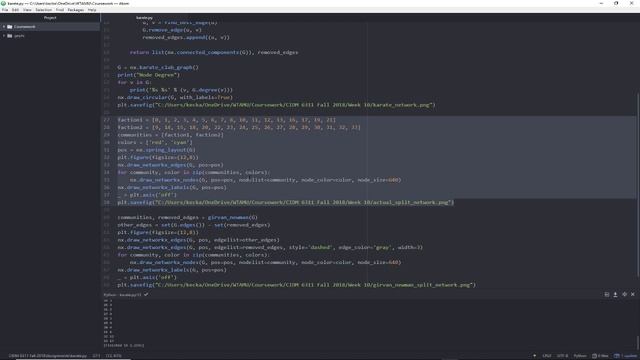The width and height of the screenshot is (640, 360).
Task: Click the colors = ['red', 'cyan'] line
Action: [155, 142]
